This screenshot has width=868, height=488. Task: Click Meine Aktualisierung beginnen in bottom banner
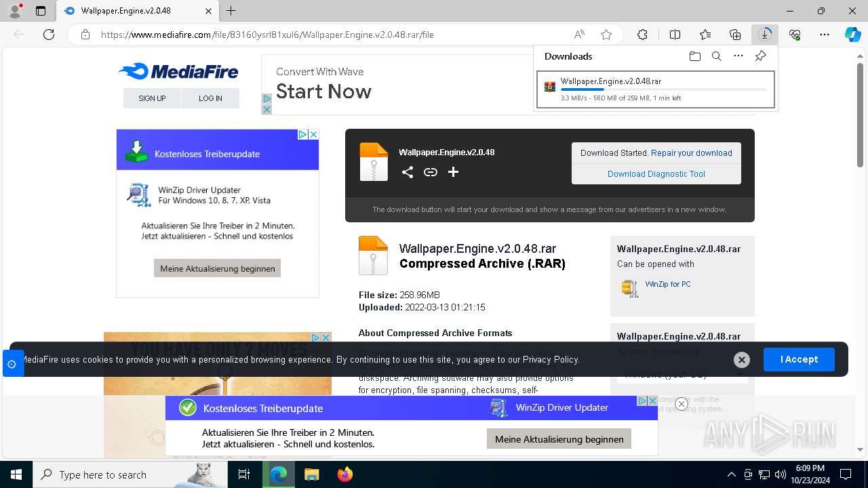coord(559,439)
